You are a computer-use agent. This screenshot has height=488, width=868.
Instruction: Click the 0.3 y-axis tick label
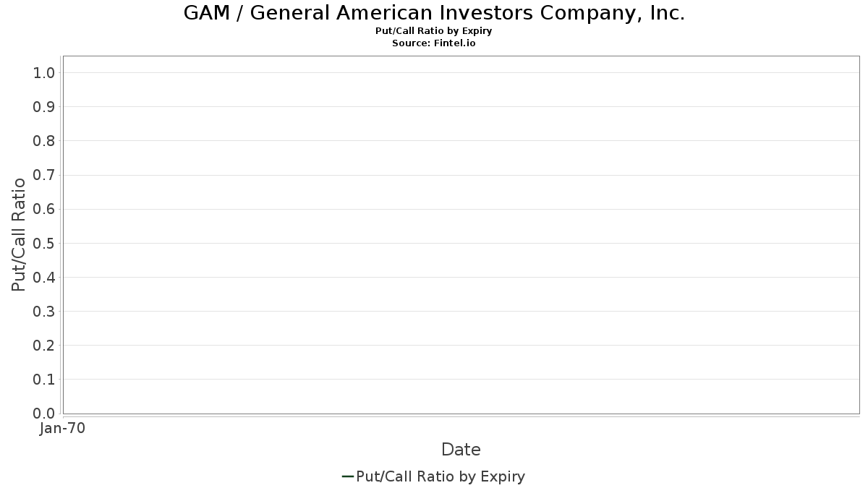tap(44, 312)
